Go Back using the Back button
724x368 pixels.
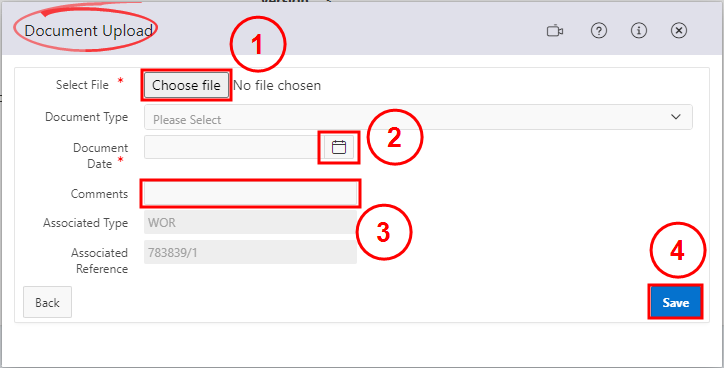pos(48,302)
